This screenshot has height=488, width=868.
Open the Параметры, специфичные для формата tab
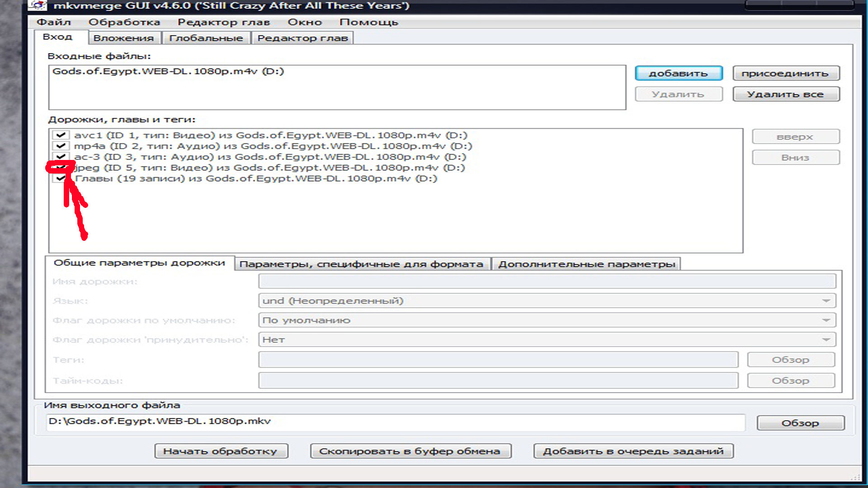coord(361,264)
